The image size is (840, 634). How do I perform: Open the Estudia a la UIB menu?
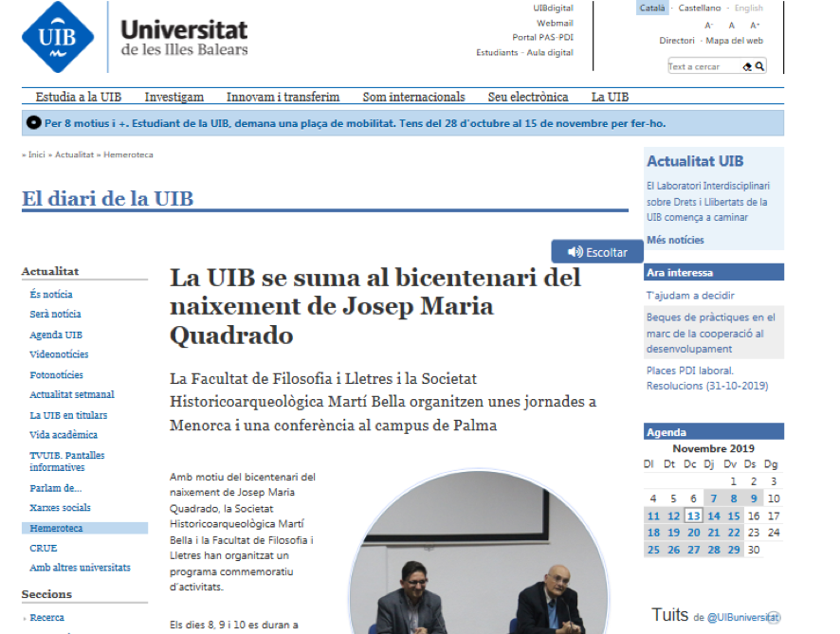coord(79,97)
